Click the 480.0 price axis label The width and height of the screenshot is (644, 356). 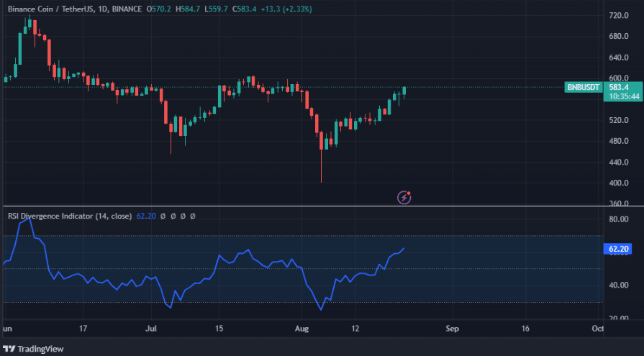pyautogui.click(x=619, y=141)
